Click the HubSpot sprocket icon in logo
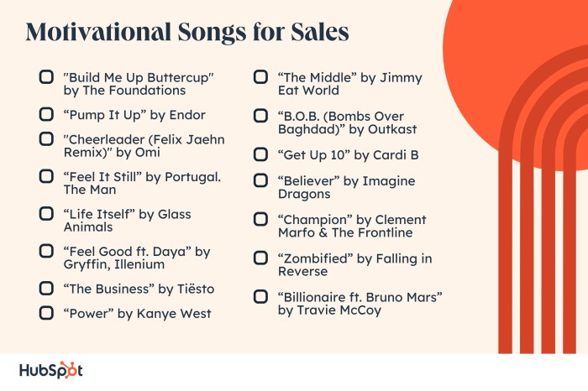588x391 pixels. 68,370
